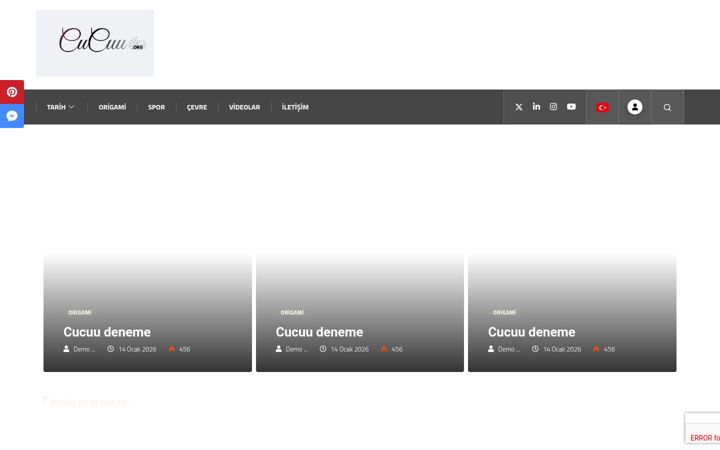The width and height of the screenshot is (720, 450).
Task: Open the X (Twitter) social link
Action: coord(518,107)
